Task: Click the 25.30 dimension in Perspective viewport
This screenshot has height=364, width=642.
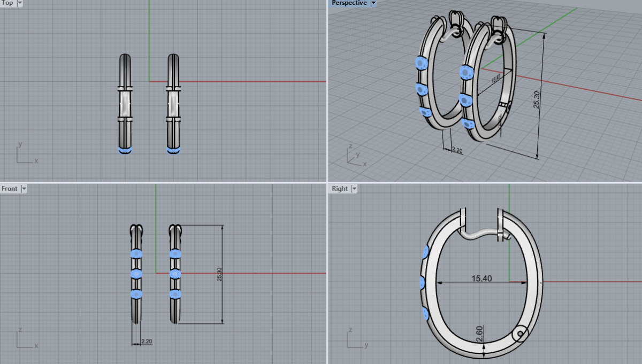Action: (537, 99)
